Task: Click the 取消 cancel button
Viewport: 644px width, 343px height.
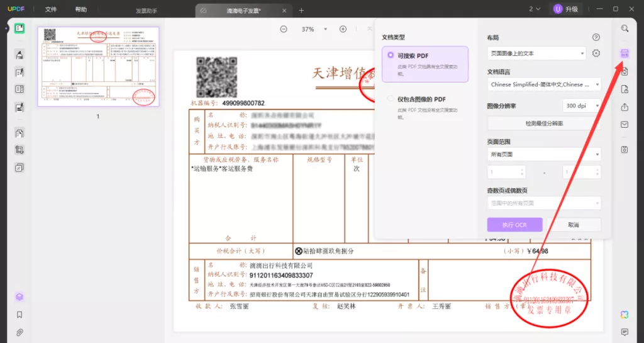Action: tap(574, 225)
